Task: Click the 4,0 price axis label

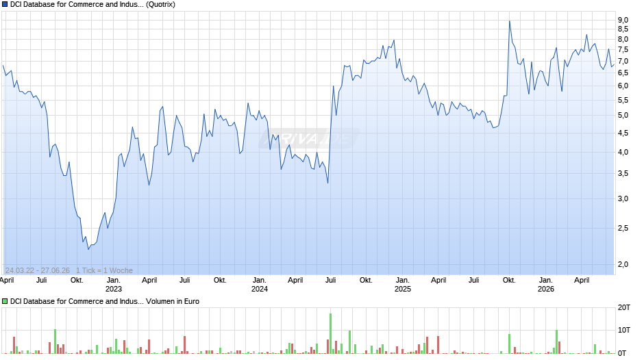Action: (623, 153)
